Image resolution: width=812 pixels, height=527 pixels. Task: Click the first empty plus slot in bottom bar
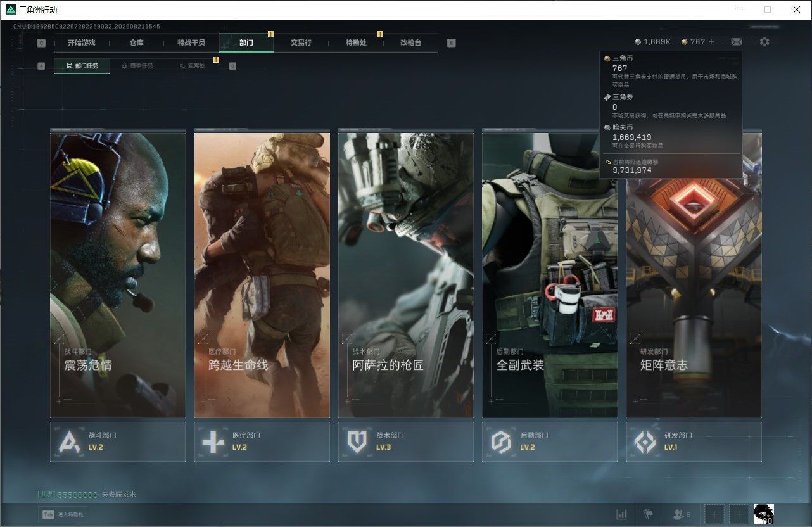tap(714, 514)
